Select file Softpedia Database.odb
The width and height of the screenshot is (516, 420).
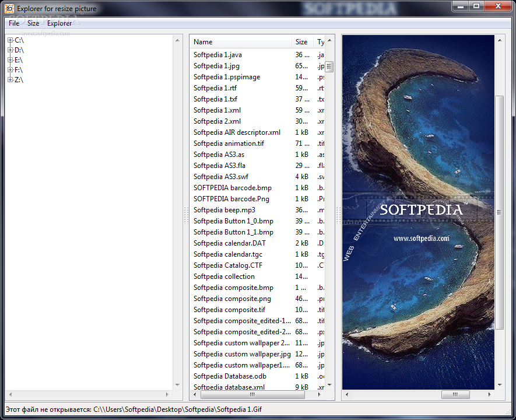pyautogui.click(x=230, y=376)
